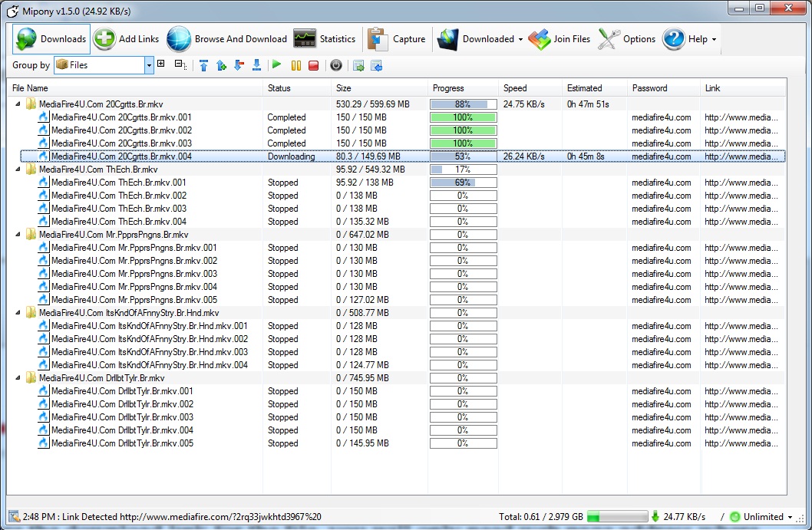Click Join Files button
812x530 pixels.
559,39
